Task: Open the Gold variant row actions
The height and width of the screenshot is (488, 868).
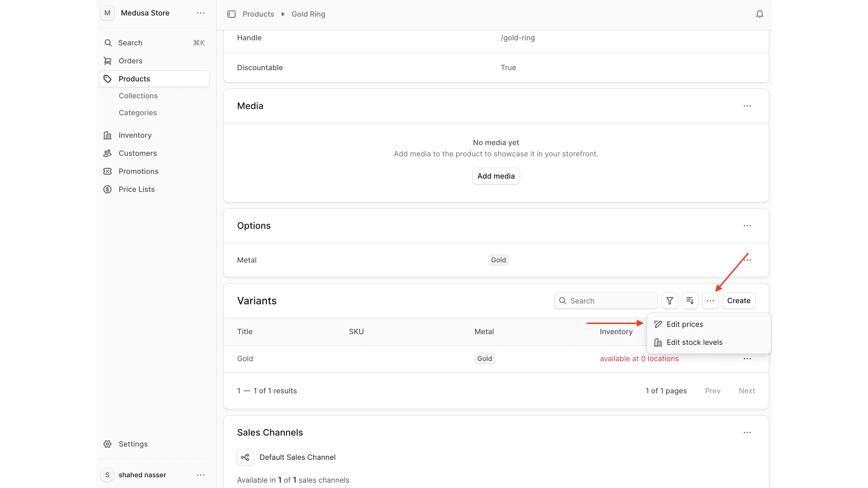Action: pyautogui.click(x=747, y=358)
